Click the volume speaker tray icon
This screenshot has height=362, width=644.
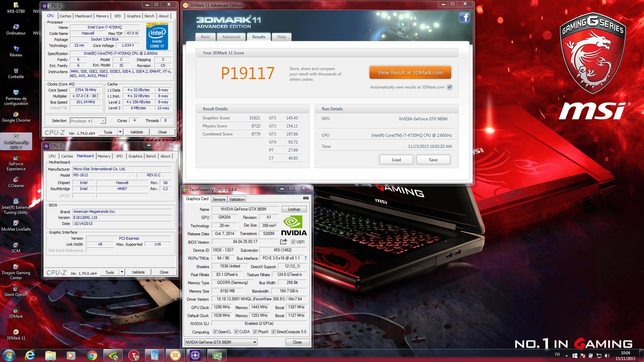click(607, 356)
